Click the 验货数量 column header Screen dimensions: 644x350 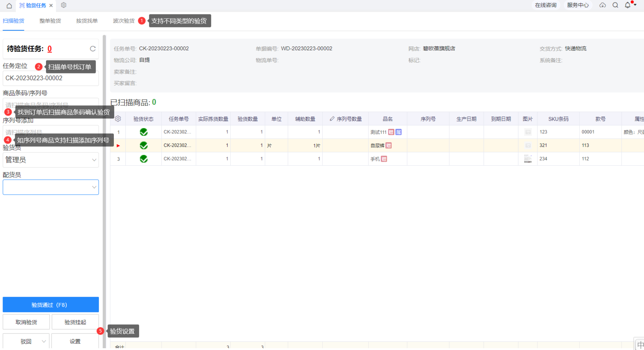coord(248,119)
